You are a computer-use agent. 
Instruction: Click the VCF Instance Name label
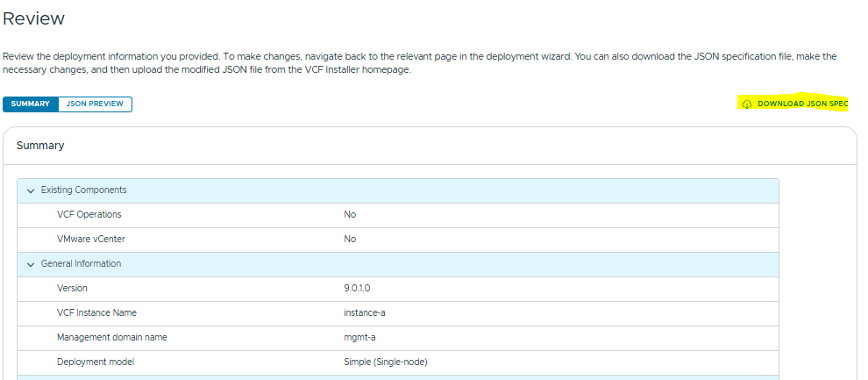(96, 313)
